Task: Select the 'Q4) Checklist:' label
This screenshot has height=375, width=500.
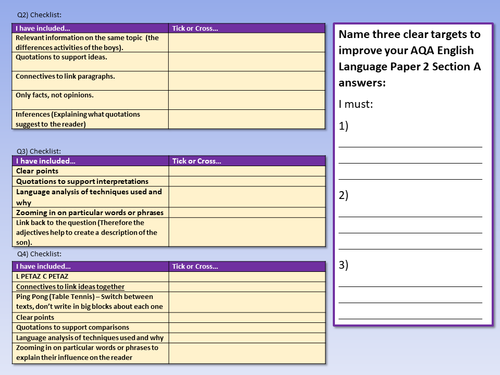Action: point(39,254)
